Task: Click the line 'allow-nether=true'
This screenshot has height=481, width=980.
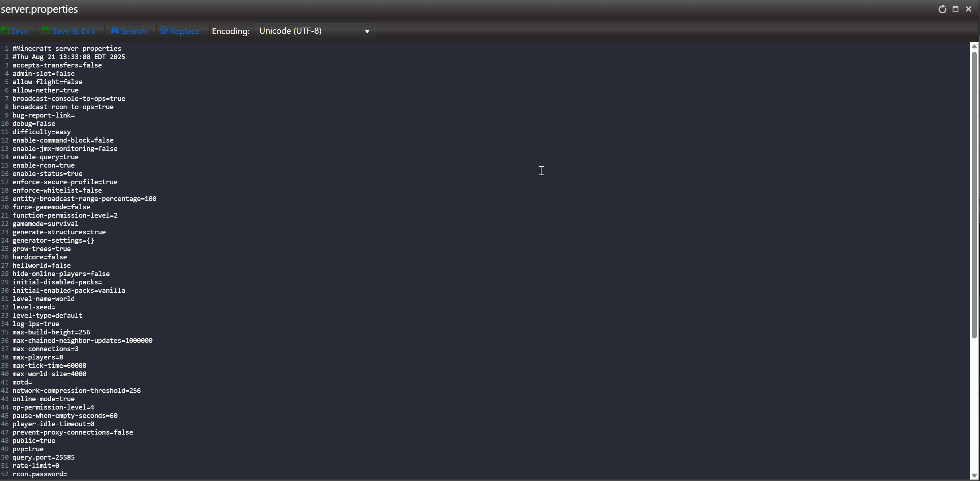Action: pyautogui.click(x=45, y=90)
